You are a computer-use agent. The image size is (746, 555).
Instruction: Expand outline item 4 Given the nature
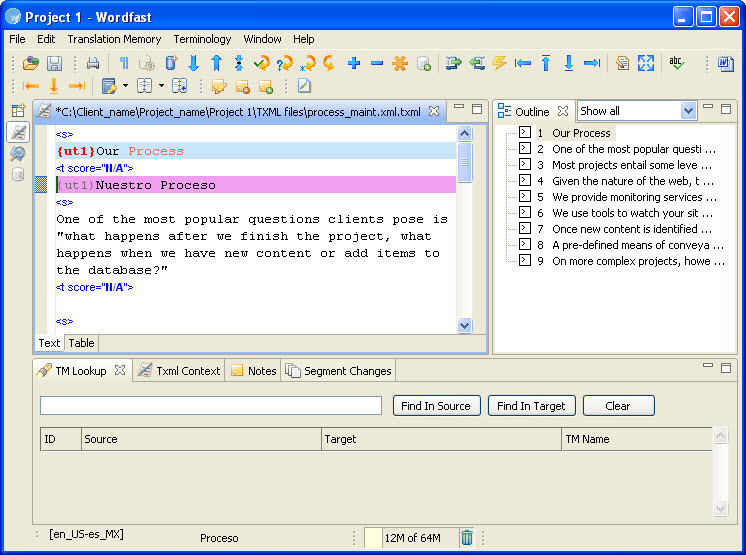[525, 180]
